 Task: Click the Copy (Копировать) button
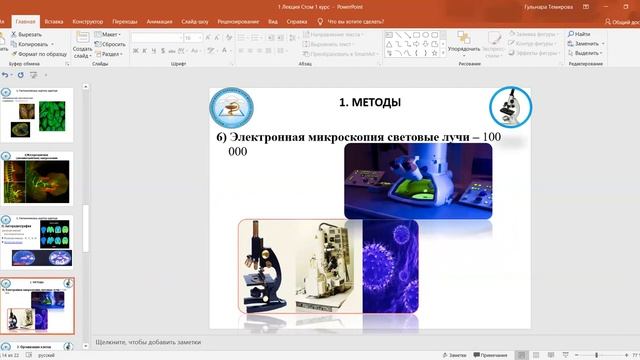click(x=31, y=44)
